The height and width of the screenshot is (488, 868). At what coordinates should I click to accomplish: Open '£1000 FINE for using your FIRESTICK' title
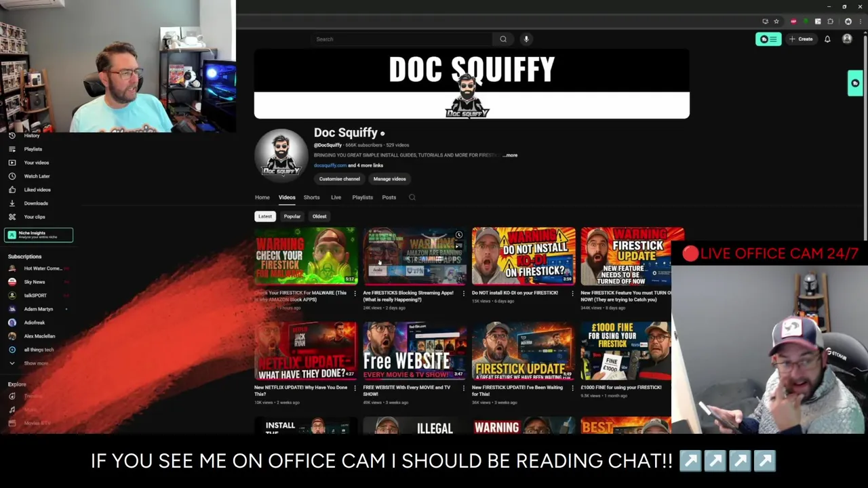tap(621, 388)
